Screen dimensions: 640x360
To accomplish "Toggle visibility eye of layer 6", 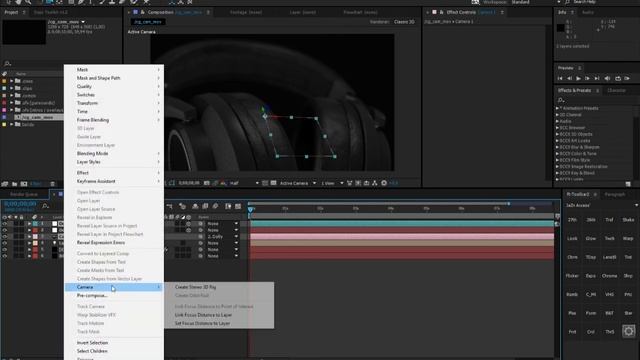I will (x=4, y=256).
